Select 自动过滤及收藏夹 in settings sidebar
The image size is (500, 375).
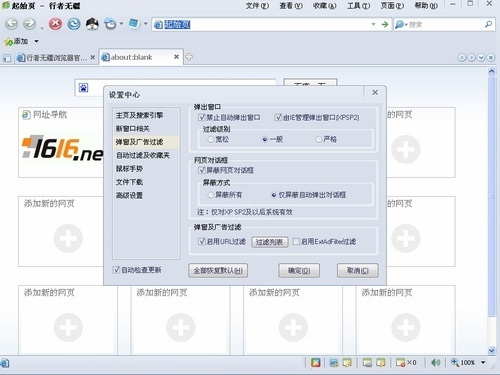click(143, 155)
